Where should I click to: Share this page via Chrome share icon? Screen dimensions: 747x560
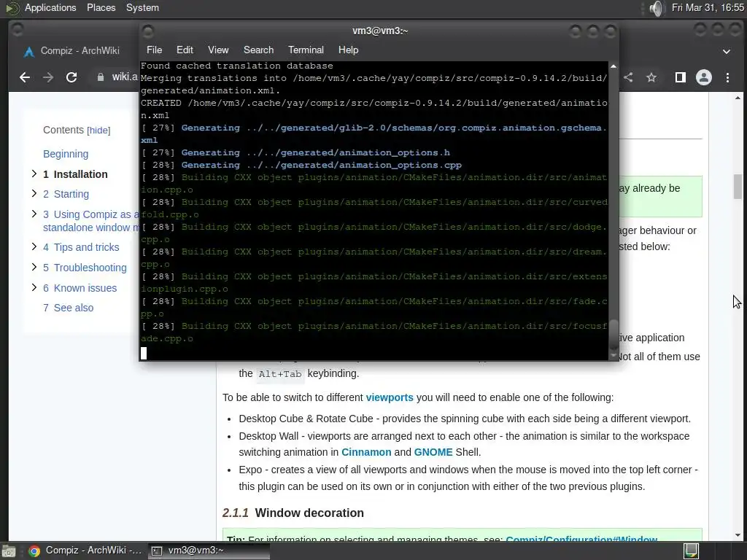tap(628, 77)
